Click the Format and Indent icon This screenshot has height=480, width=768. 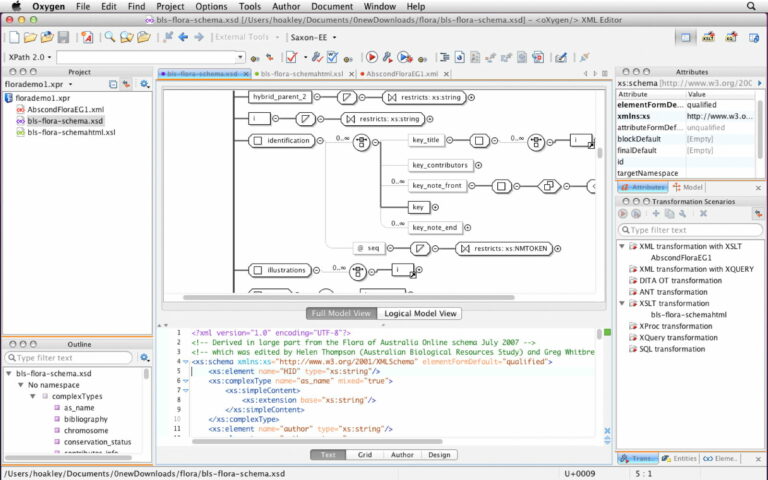click(x=445, y=57)
